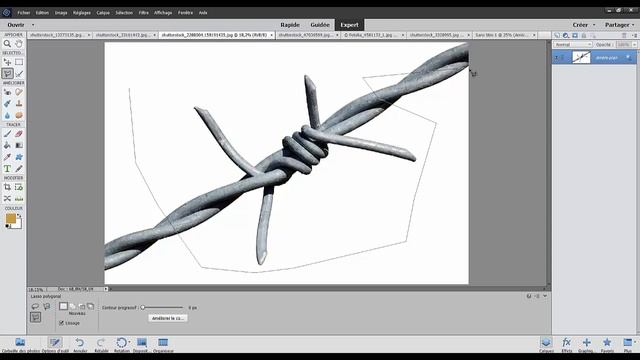Select the Cookie Cutter tool
This screenshot has width=640, height=360.
7,199
